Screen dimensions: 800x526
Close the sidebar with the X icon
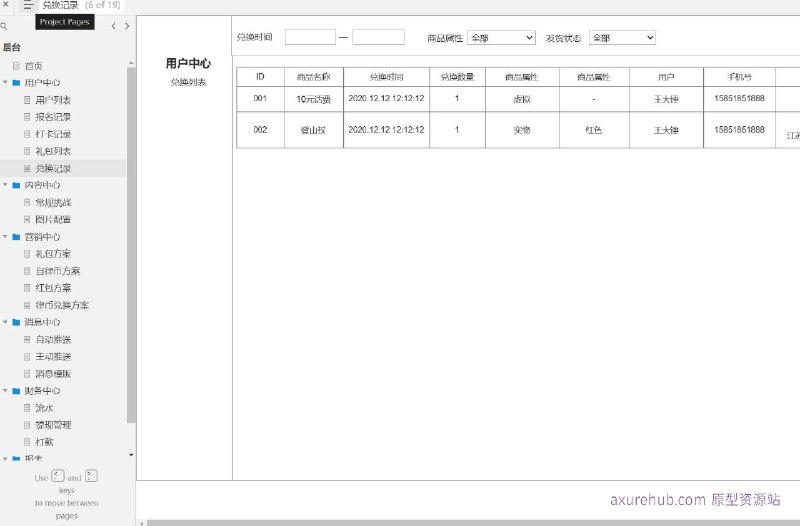[x=5, y=5]
